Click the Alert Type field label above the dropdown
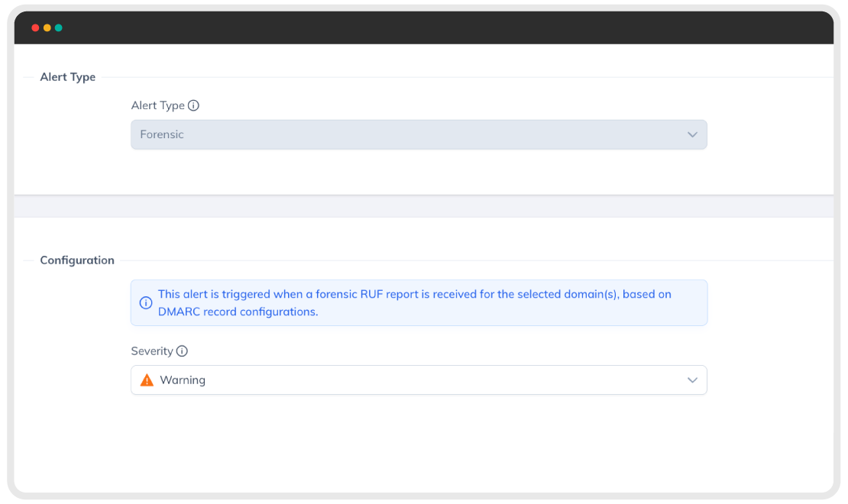This screenshot has width=848, height=504. pos(158,105)
